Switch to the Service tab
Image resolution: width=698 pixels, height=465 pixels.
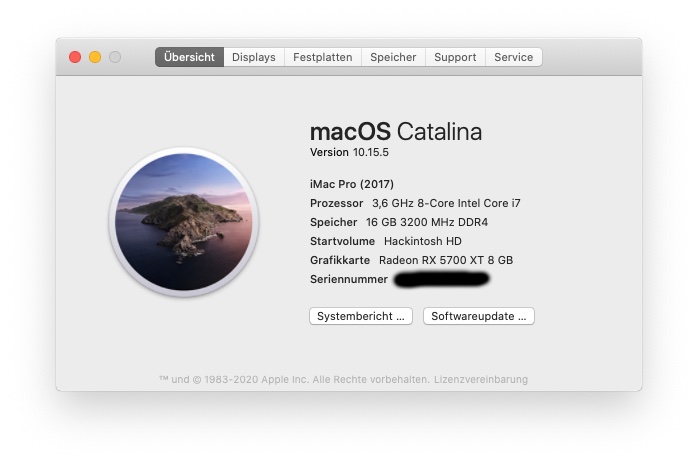click(x=514, y=57)
